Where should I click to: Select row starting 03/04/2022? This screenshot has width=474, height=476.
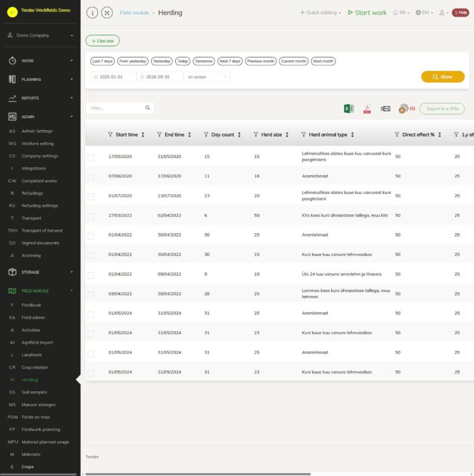[91, 294]
